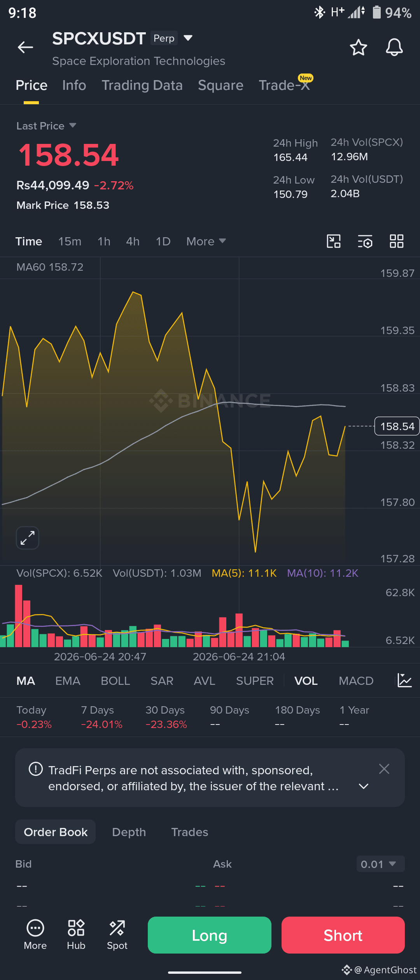Tap the Mark Price 158.53 text
This screenshot has width=420, height=980.
(63, 205)
